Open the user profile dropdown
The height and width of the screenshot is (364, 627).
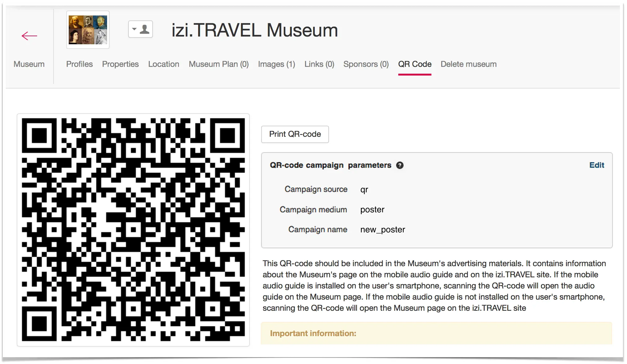click(x=141, y=29)
